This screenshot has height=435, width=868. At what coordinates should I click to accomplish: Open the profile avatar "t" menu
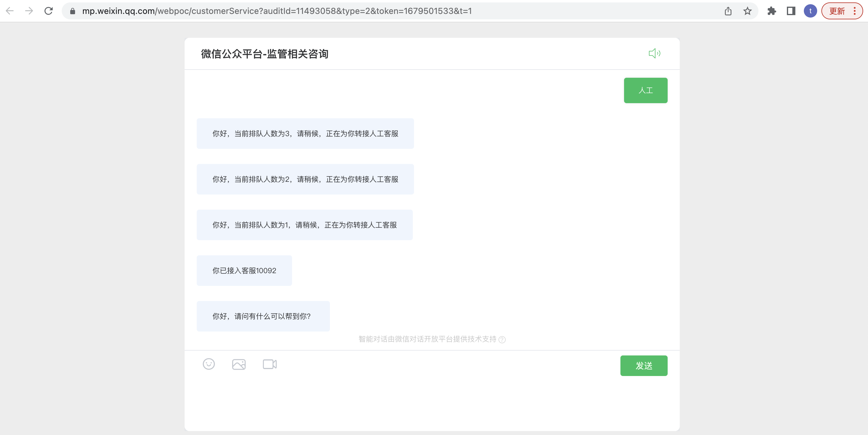pyautogui.click(x=810, y=11)
